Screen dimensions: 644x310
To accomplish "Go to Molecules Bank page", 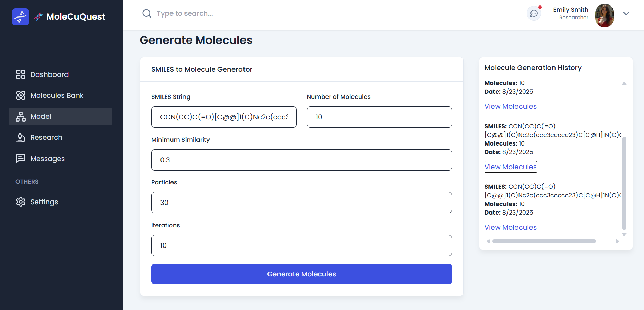I will [x=60, y=95].
